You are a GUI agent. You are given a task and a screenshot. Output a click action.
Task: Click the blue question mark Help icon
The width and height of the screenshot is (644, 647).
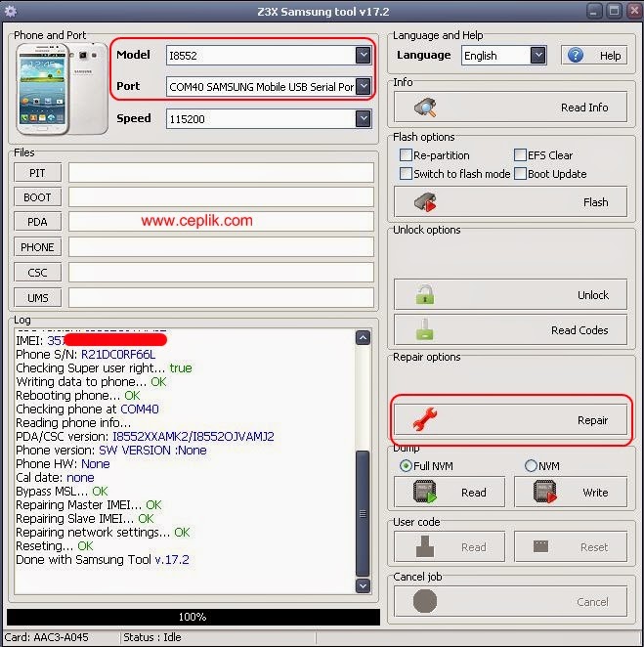coord(575,55)
